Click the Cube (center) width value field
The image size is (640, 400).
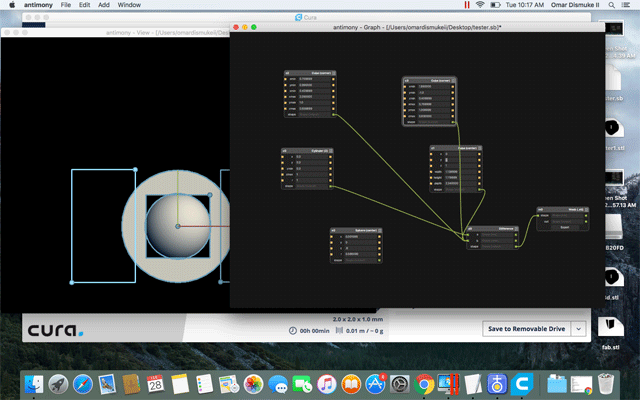coord(460,172)
